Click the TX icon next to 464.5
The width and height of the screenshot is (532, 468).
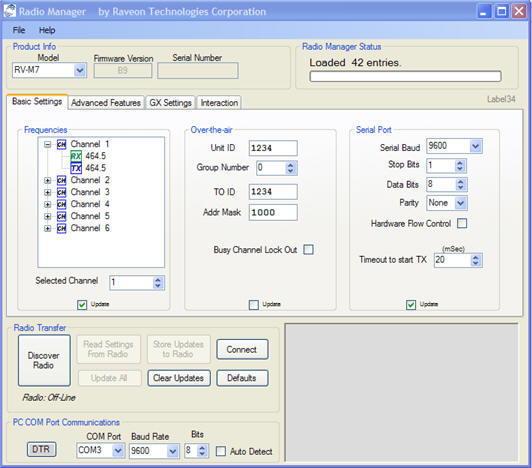click(76, 168)
